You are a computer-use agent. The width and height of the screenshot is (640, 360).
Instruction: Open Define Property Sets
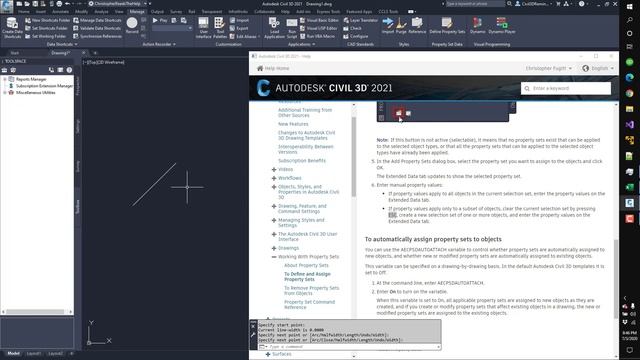point(447,25)
